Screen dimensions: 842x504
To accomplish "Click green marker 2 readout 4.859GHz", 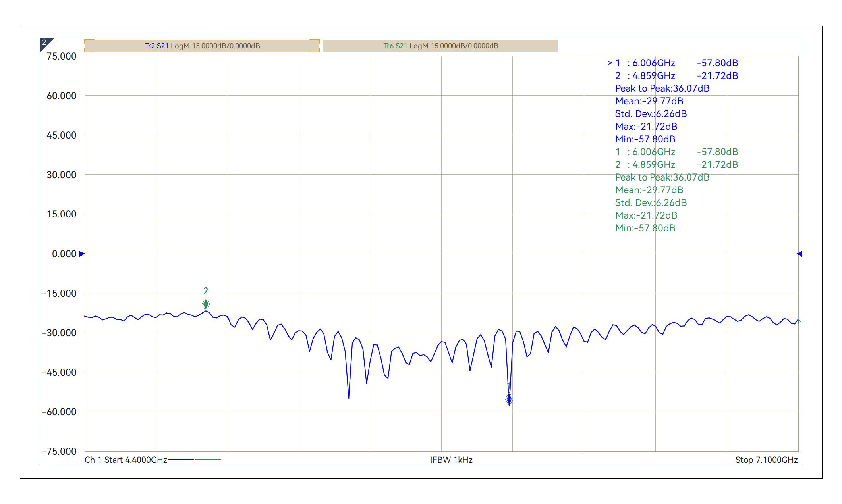I will pos(676,164).
